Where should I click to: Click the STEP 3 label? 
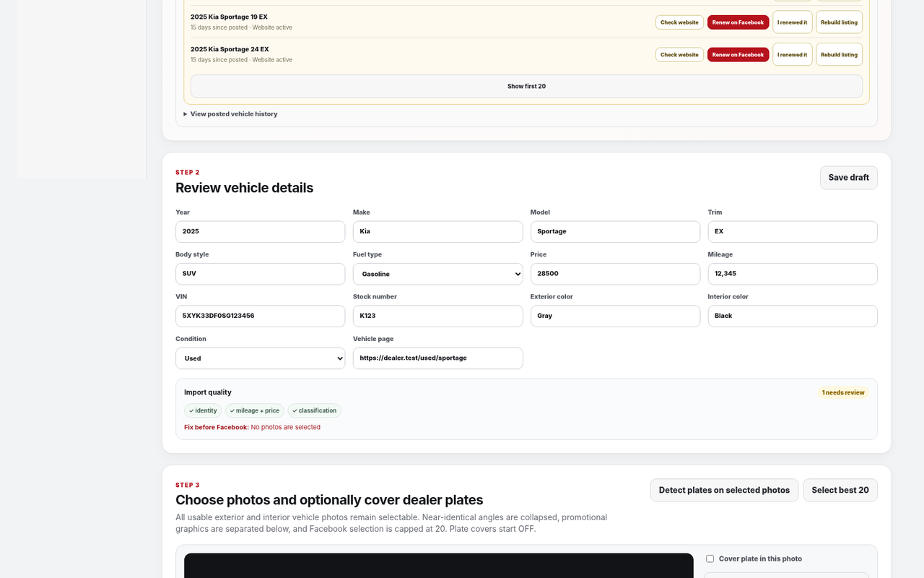click(188, 485)
